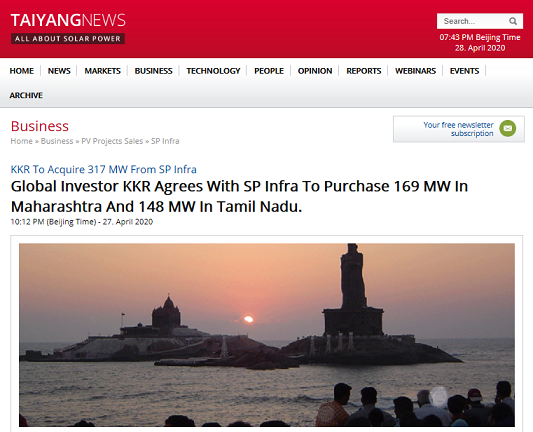Click the free newsletter subscription button
Screen dimensions: 533x432
459,129
